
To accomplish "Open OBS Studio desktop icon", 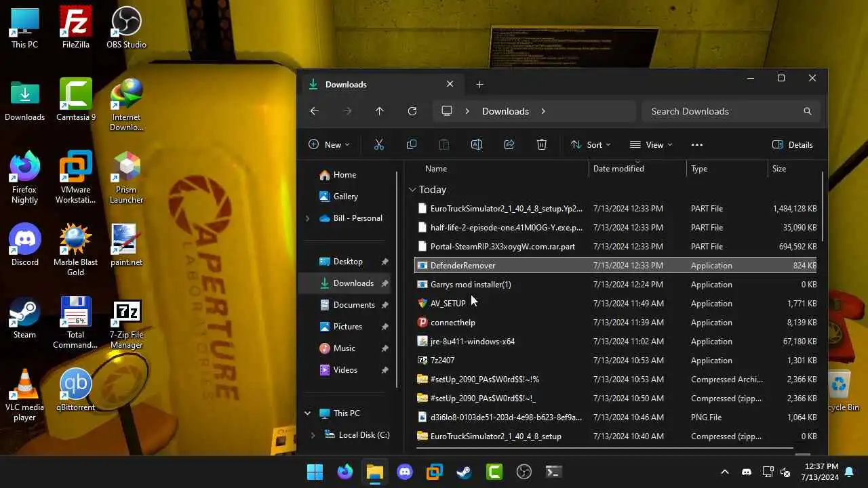I will 126,28.
